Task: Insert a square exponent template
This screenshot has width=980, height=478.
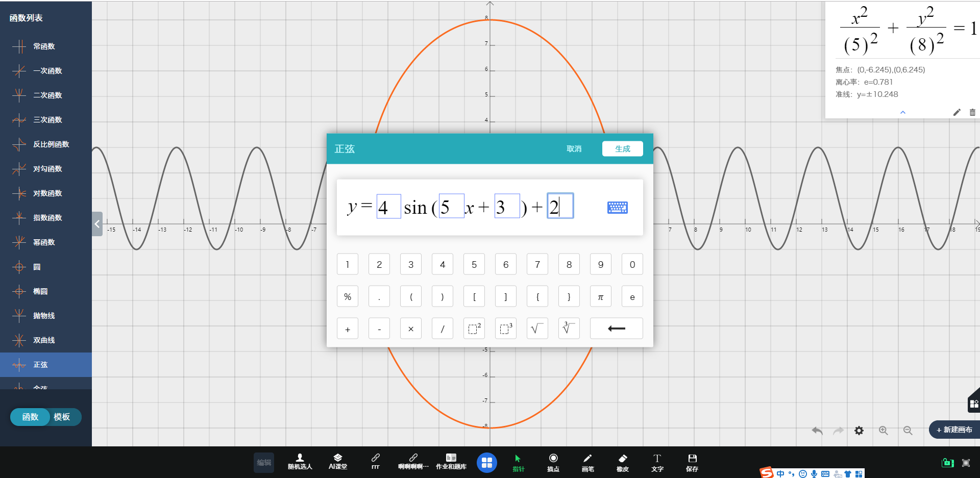Action: click(474, 329)
